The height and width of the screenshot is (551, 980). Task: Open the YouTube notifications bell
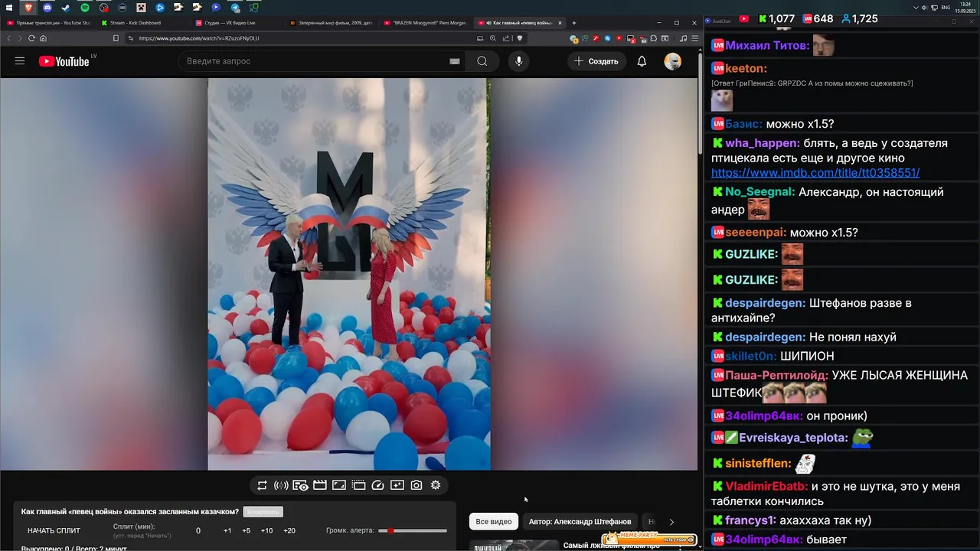(x=642, y=61)
